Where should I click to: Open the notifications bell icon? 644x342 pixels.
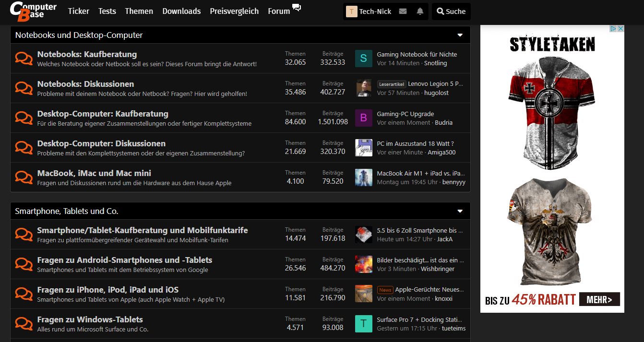point(420,12)
